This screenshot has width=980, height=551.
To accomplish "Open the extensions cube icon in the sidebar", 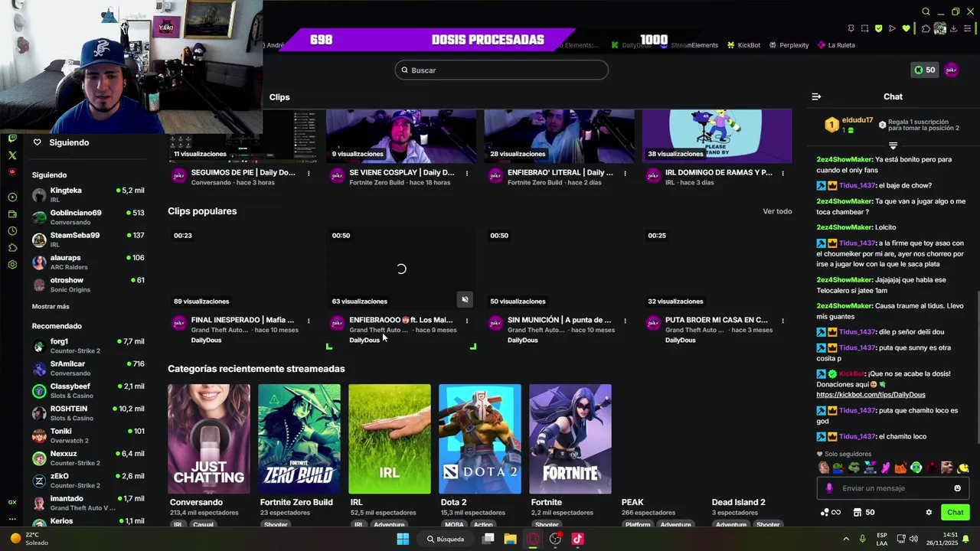I will click(12, 248).
